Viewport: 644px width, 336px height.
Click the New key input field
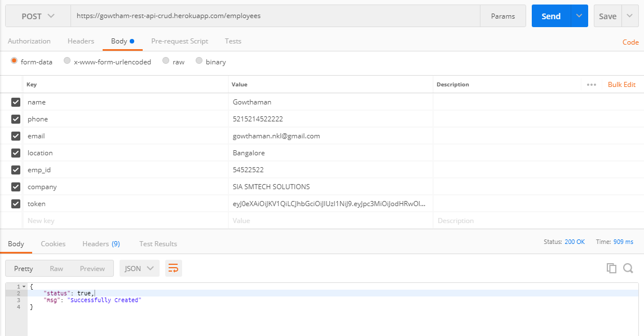coord(125,220)
